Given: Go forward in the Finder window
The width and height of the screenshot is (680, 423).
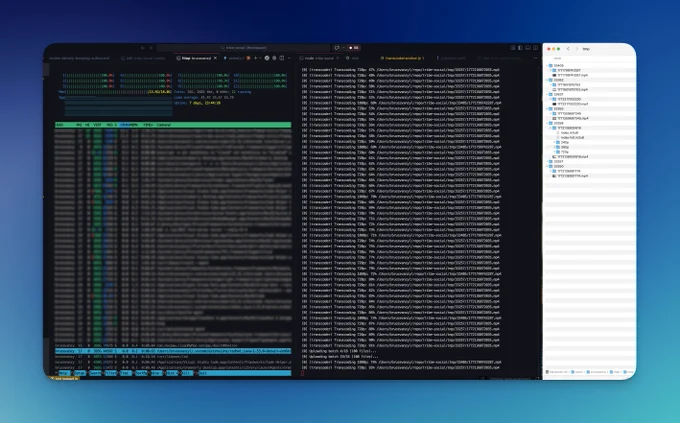Looking at the screenshot, I should tap(577, 49).
